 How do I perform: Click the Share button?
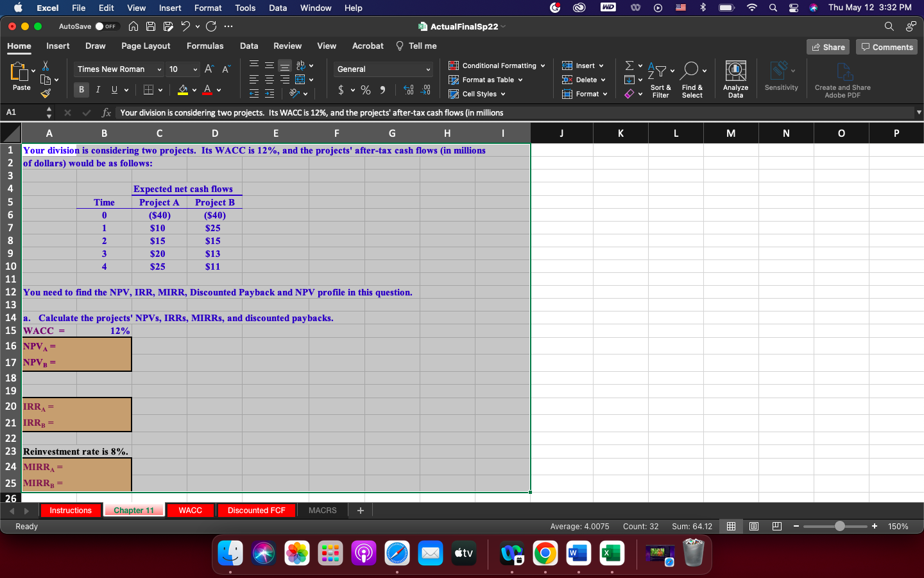[828, 47]
